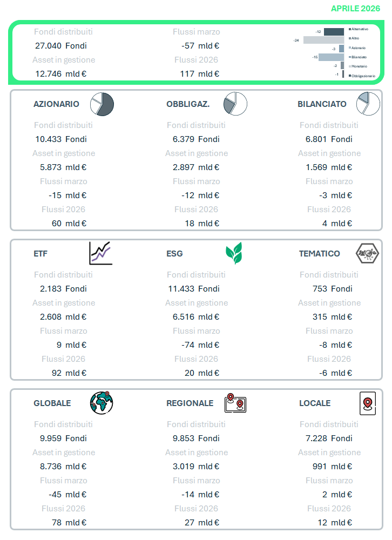
Task: Click the AZIONARIO pie chart icon
Action: 102,104
